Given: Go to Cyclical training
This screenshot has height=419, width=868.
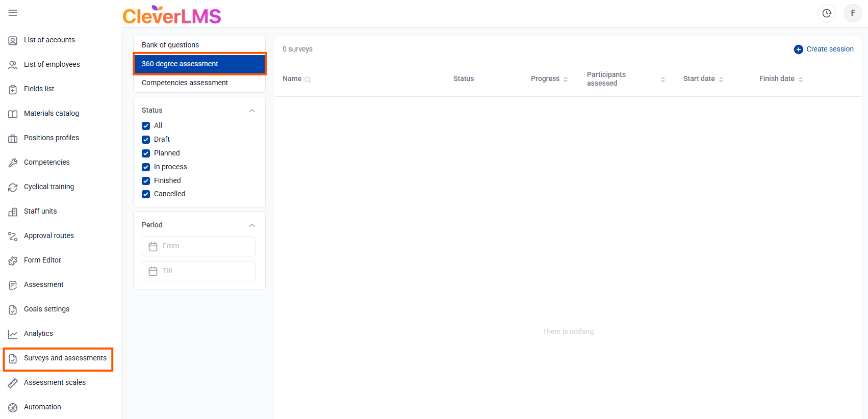Looking at the screenshot, I should pyautogui.click(x=49, y=187).
